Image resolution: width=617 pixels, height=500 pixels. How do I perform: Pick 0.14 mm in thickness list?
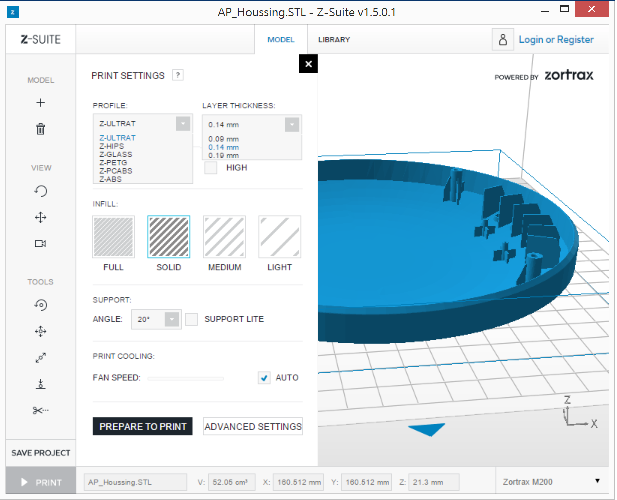pos(224,147)
